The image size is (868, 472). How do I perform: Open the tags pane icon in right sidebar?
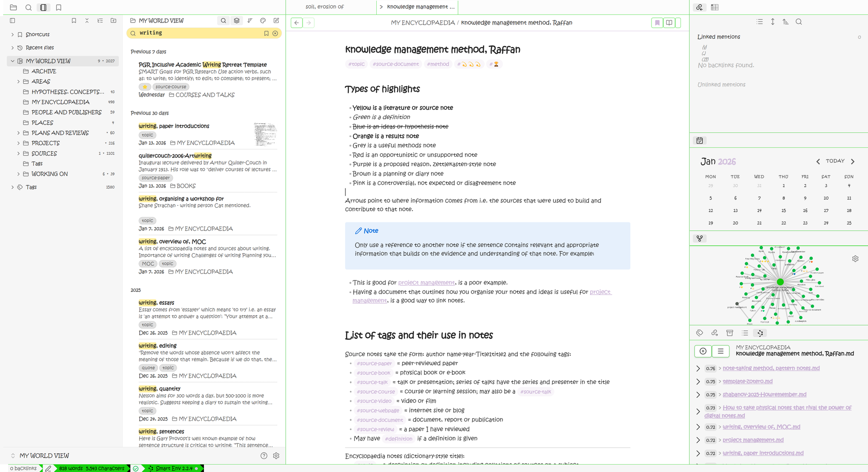coord(700,333)
